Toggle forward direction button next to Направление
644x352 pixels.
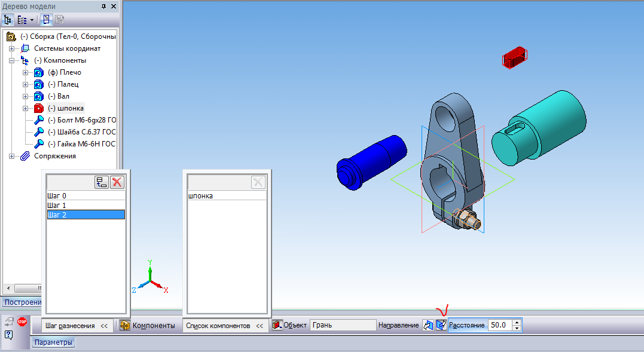point(428,325)
